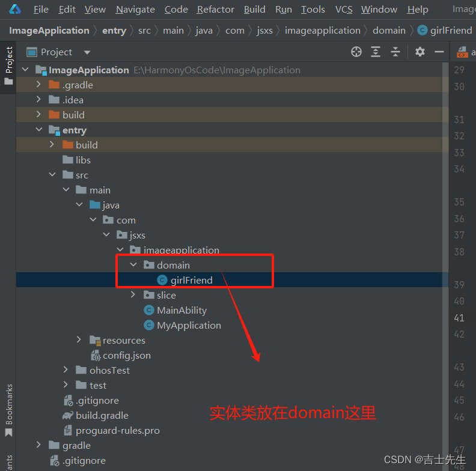
Task: Expand the slice package
Action: click(x=133, y=295)
